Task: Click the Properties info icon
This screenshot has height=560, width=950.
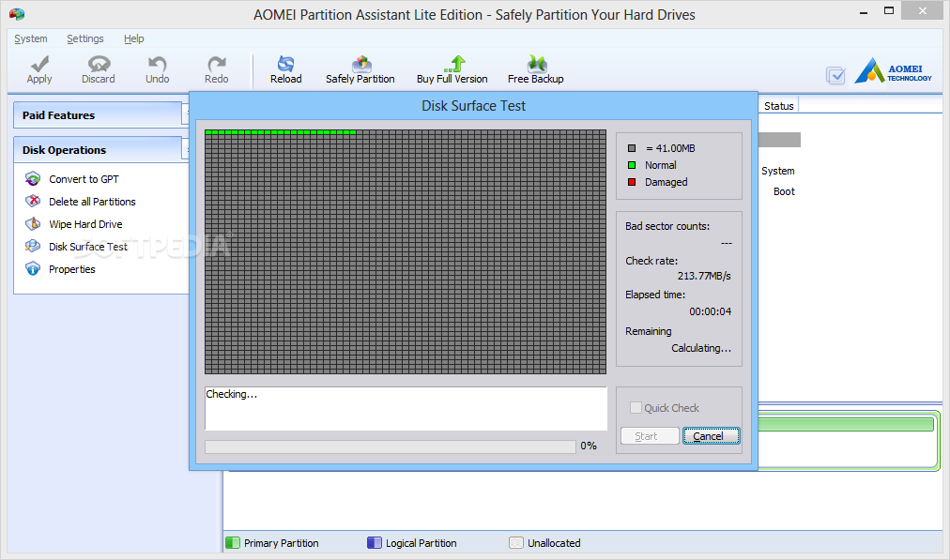Action: (33, 269)
